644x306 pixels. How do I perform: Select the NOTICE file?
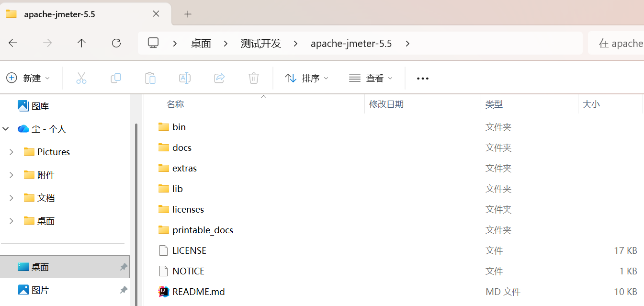pyautogui.click(x=189, y=271)
